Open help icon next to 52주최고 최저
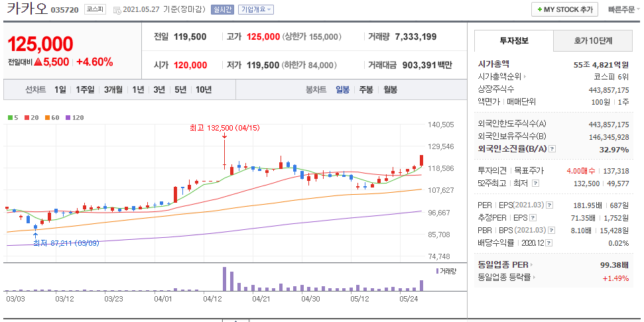 click(x=536, y=184)
